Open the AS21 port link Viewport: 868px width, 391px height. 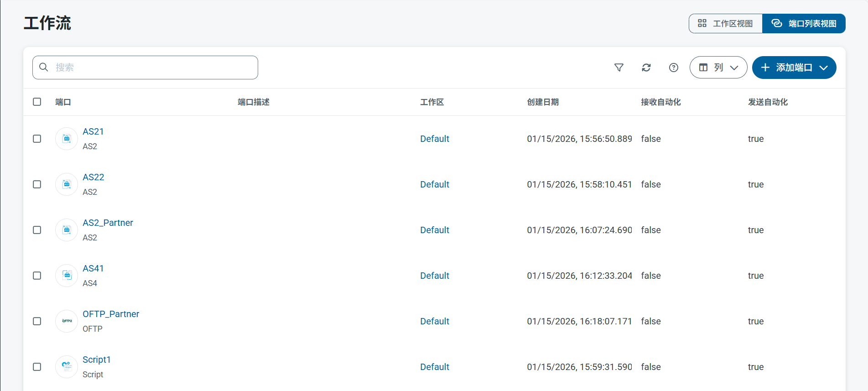93,131
